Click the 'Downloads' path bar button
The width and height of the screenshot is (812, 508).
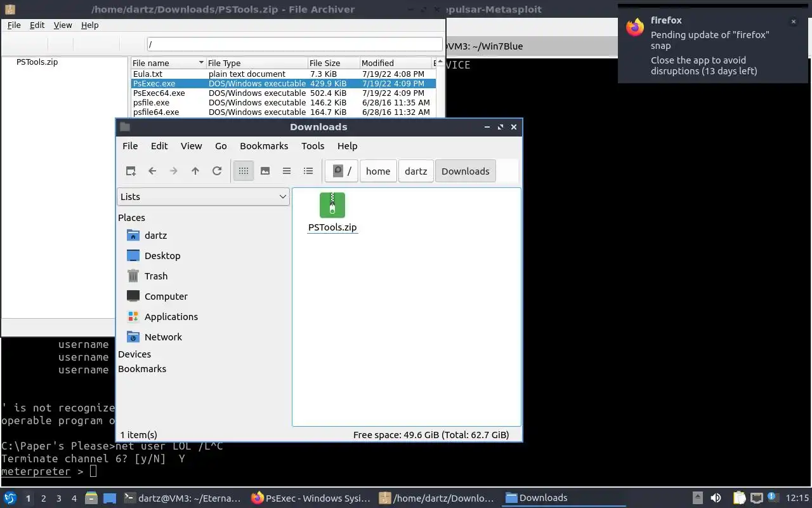coord(466,171)
